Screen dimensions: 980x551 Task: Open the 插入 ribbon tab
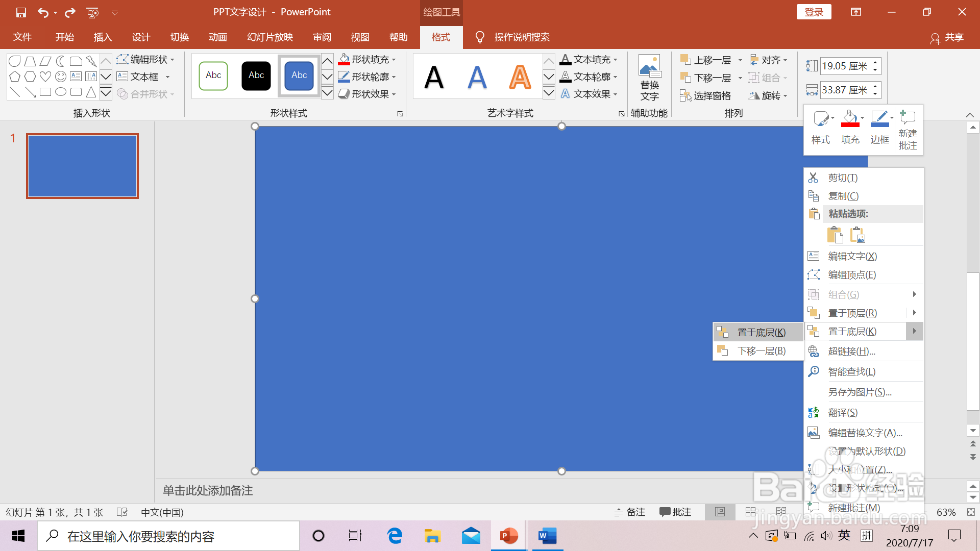pyautogui.click(x=103, y=37)
